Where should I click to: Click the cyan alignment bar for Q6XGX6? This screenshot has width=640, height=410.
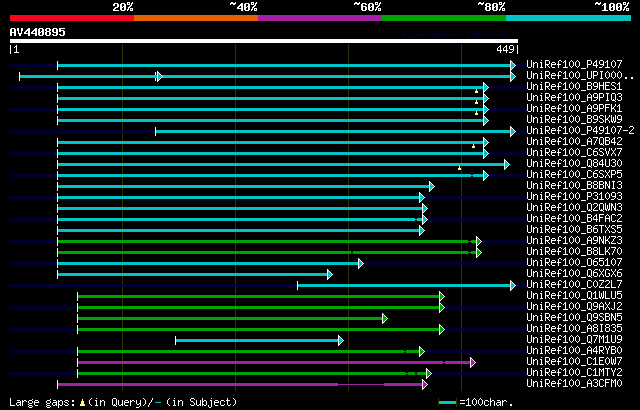pos(195,275)
